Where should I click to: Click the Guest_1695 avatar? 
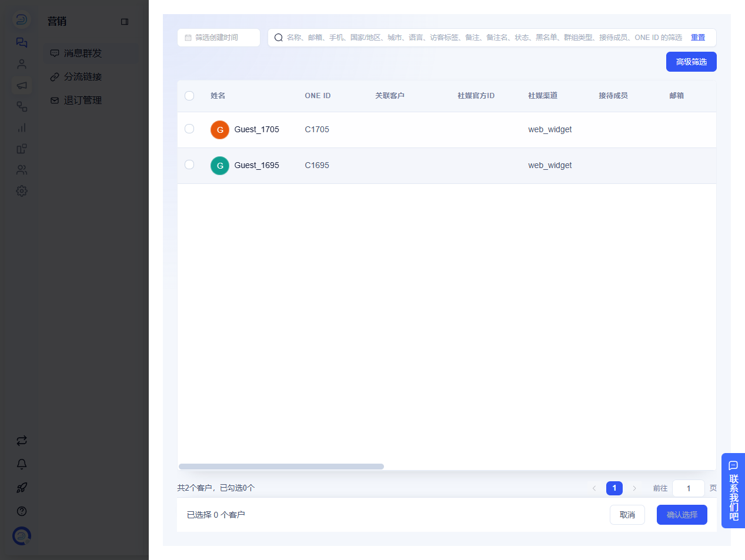coord(220,166)
